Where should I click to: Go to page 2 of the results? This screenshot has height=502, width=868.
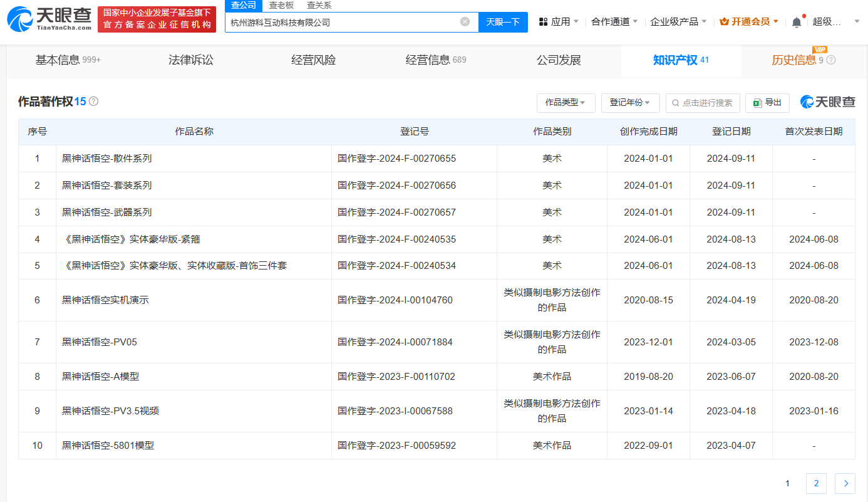pos(816,483)
